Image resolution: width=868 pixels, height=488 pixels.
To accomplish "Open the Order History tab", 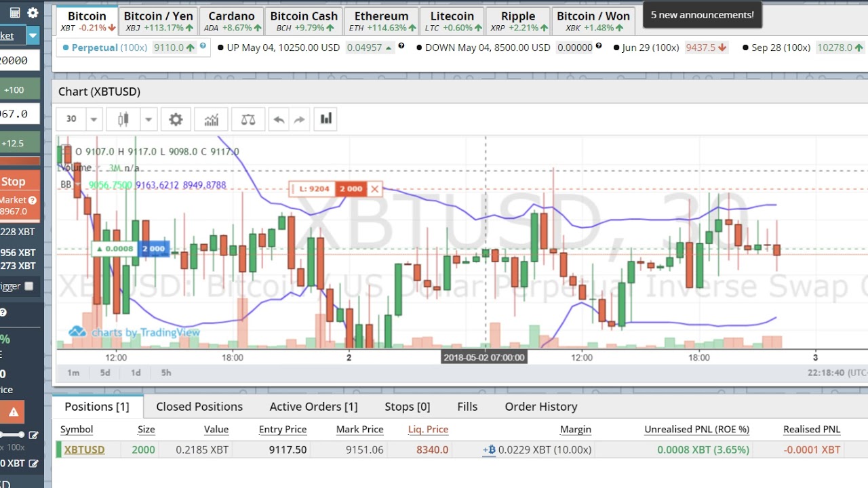I will click(x=541, y=407).
